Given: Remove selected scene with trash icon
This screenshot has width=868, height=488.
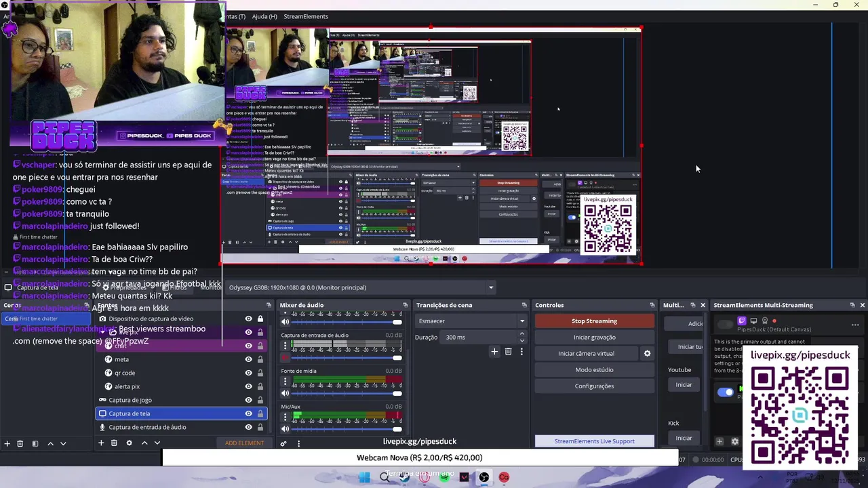Looking at the screenshot, I should coord(20,443).
